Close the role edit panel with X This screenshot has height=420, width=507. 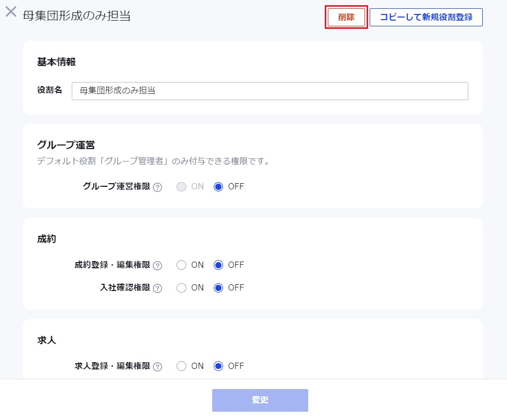(11, 12)
